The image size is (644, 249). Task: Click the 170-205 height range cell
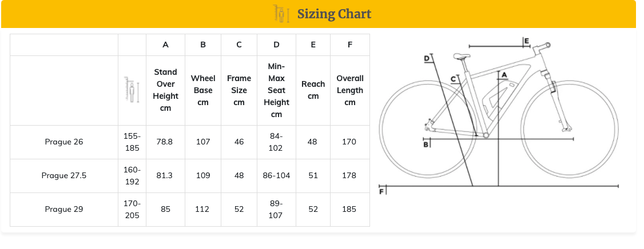(132, 209)
